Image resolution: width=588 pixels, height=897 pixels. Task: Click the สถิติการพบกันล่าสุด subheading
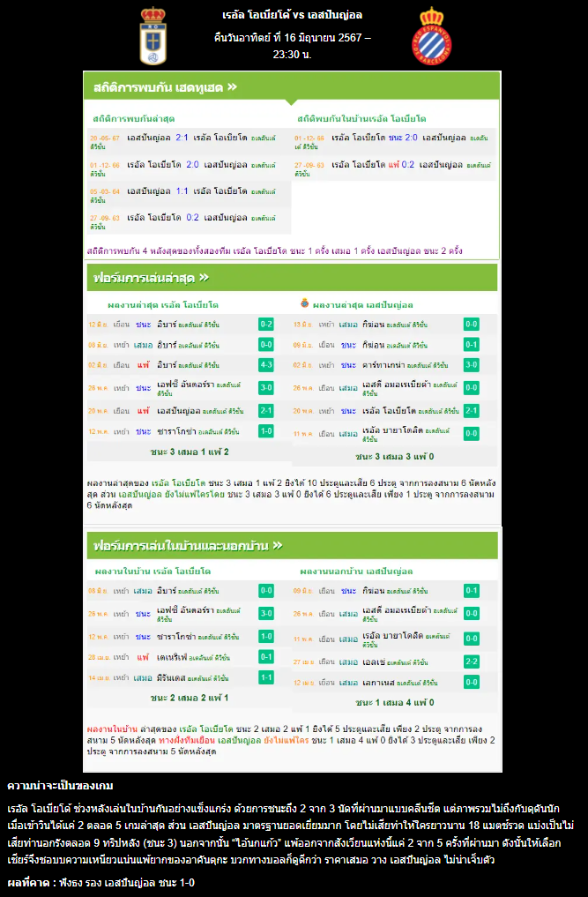(134, 119)
